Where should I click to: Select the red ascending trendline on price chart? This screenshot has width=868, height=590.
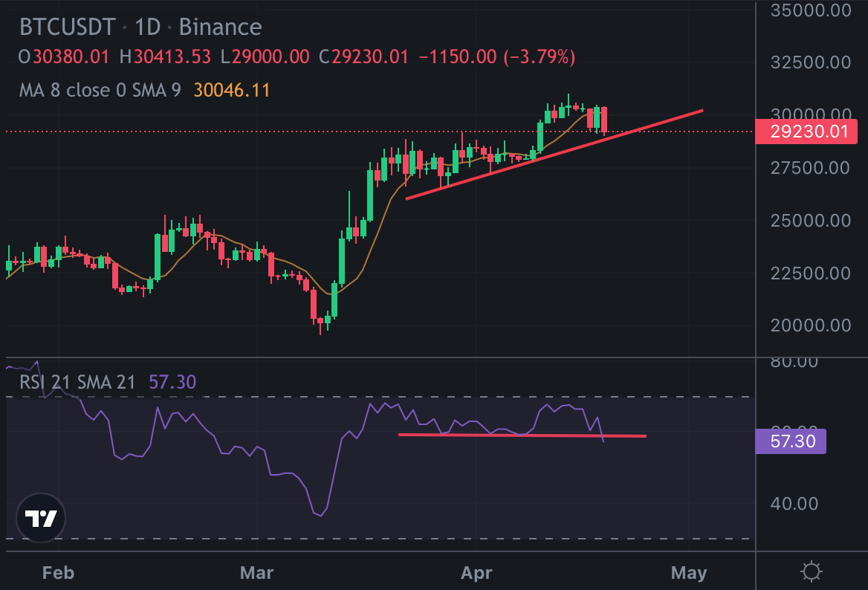click(x=554, y=155)
